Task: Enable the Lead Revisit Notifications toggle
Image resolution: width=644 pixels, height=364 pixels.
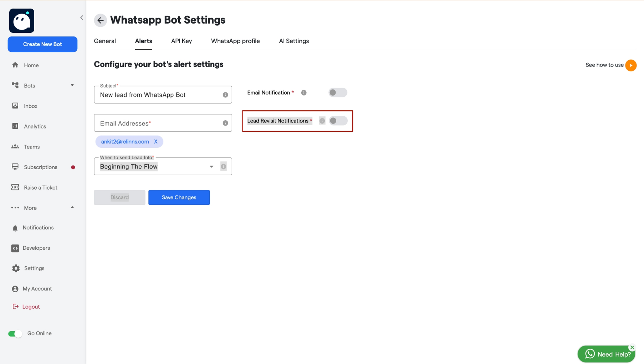Action: [x=338, y=121]
